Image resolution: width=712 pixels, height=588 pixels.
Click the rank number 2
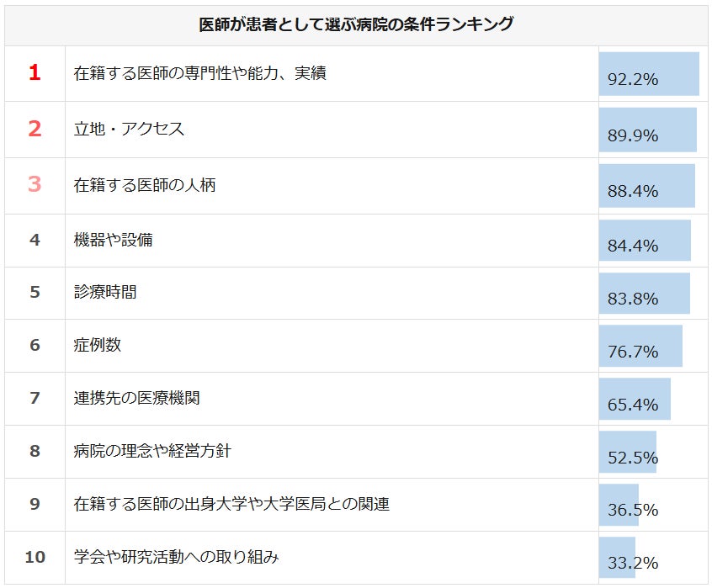35,129
